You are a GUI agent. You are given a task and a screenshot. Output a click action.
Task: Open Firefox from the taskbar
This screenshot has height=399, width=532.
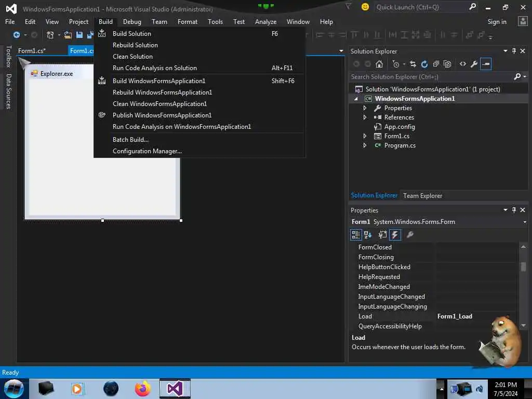(x=142, y=389)
